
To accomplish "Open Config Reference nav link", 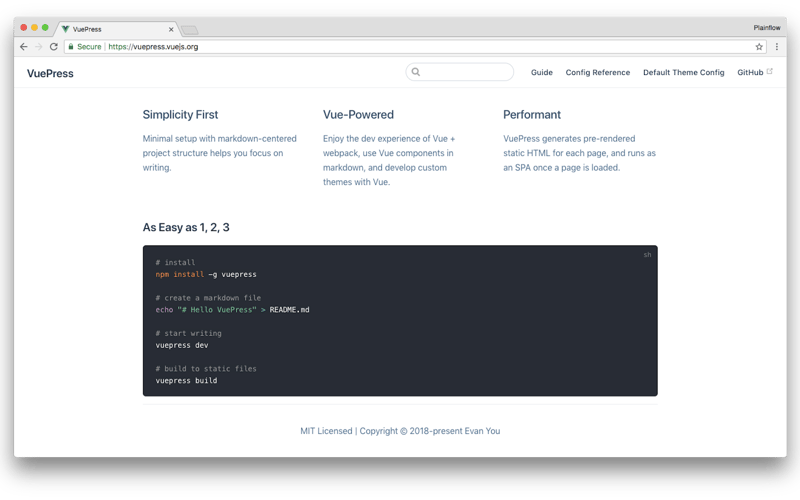I will pos(597,72).
